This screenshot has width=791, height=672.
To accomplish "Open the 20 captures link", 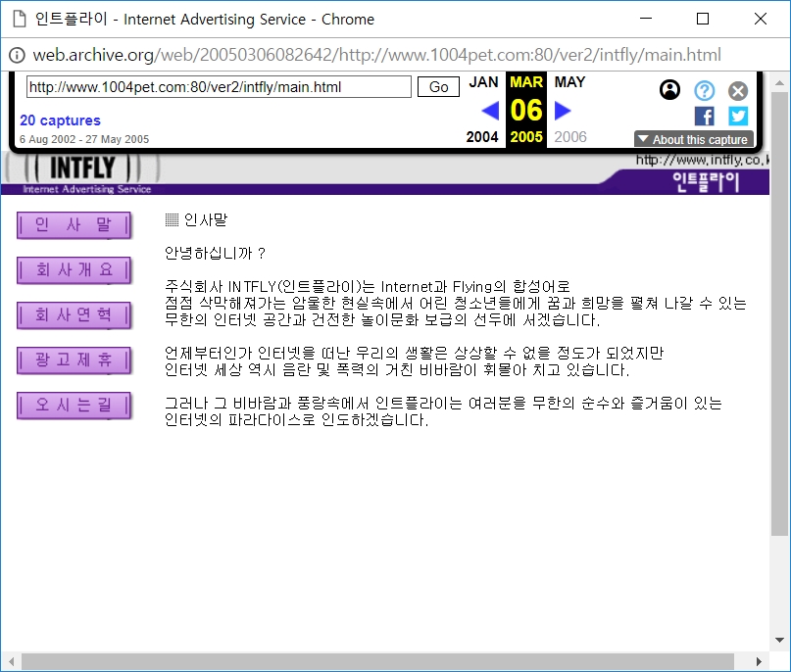I will (60, 120).
